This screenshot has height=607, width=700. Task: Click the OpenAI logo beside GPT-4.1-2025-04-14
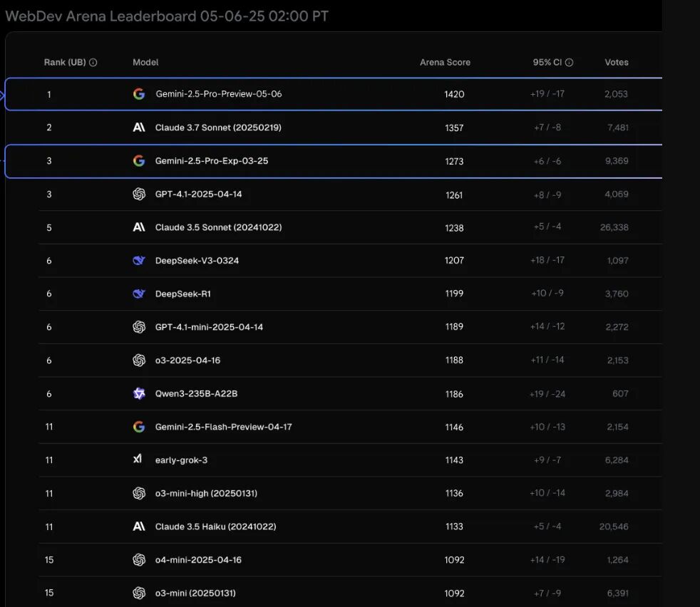pos(139,194)
